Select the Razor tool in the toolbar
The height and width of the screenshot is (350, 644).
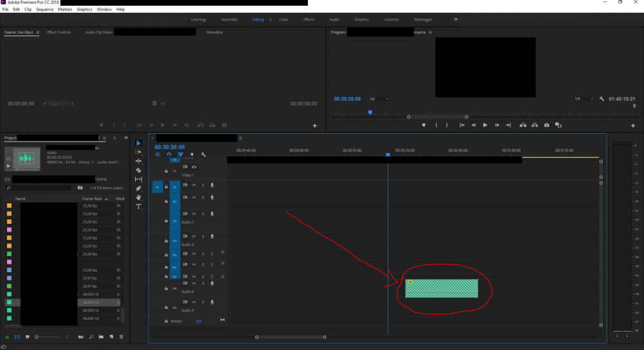138,170
